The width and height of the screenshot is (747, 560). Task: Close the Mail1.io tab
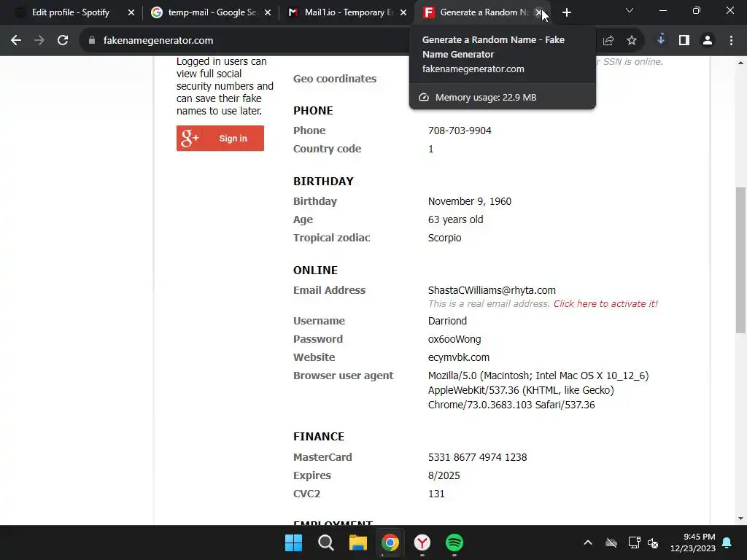coord(403,12)
